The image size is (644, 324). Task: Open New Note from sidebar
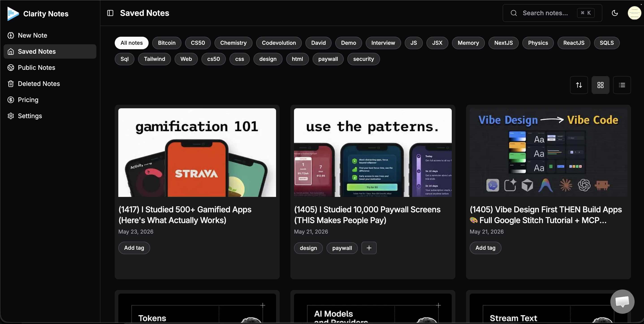coord(50,35)
